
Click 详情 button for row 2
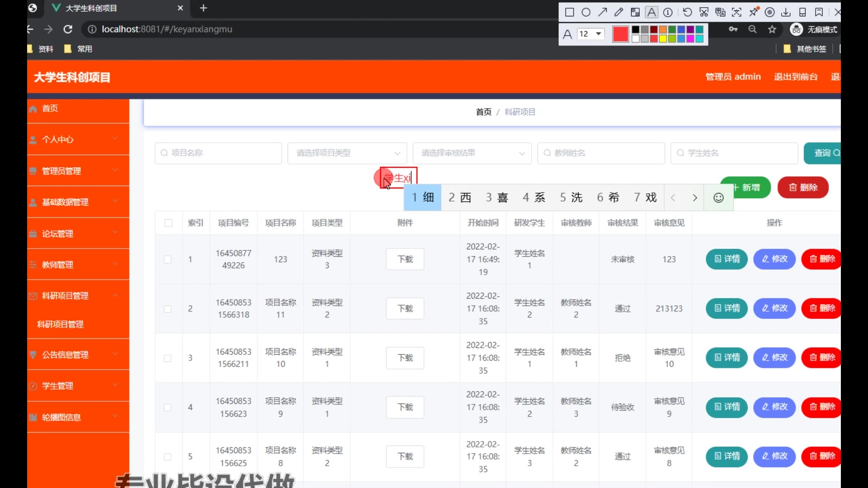(x=726, y=309)
